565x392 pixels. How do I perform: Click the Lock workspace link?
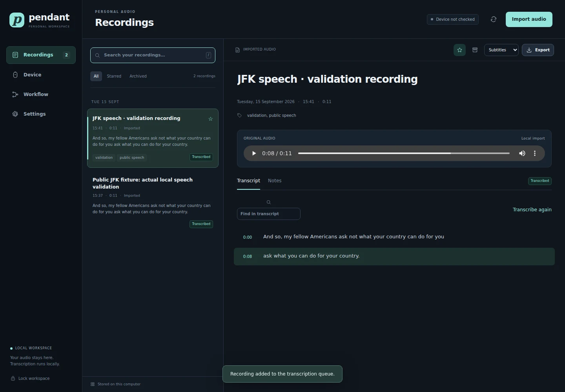click(30, 378)
